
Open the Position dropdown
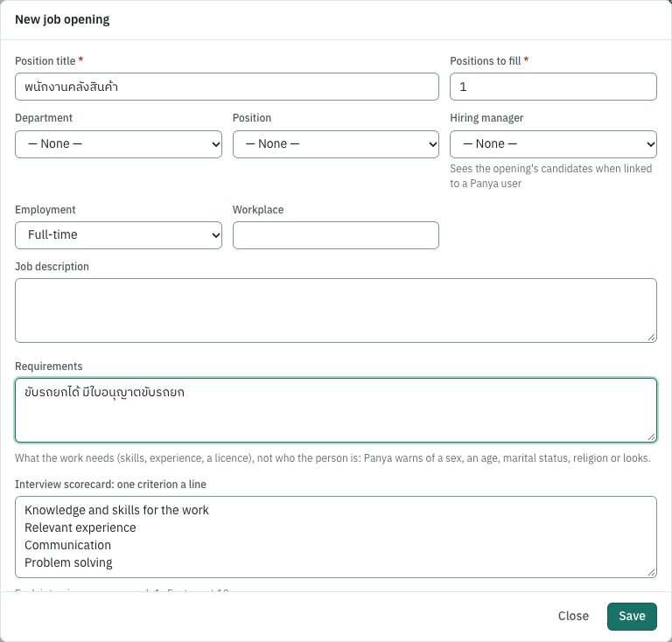pyautogui.click(x=336, y=144)
